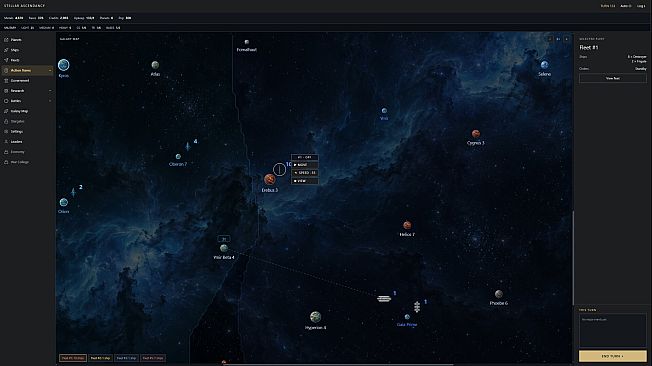This screenshot has height=366, width=652.
Task: Select the Phoebe 6 planet
Action: pos(499,294)
